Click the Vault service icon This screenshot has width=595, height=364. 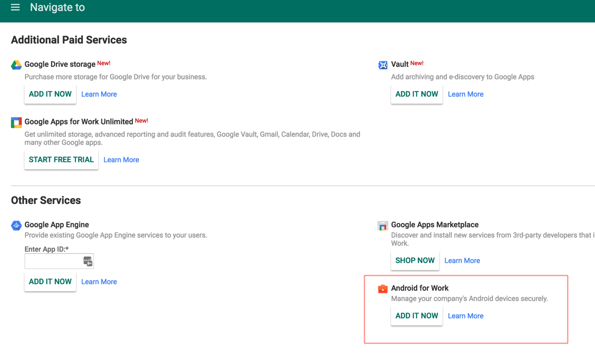tap(383, 65)
